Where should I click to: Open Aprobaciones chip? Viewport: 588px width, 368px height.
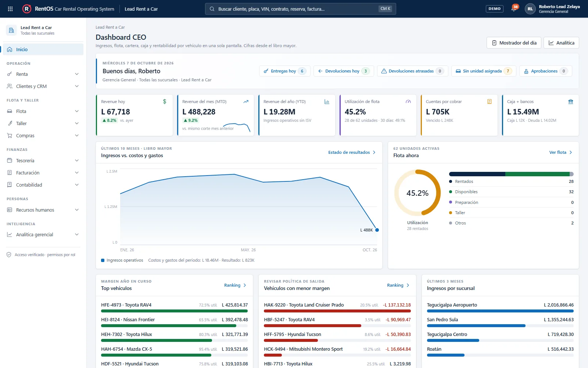(546, 71)
